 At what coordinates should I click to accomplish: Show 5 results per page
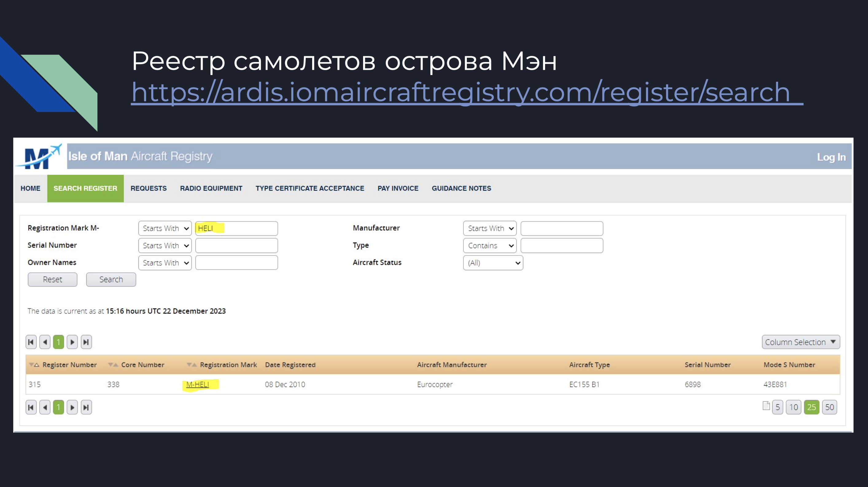[x=777, y=407]
